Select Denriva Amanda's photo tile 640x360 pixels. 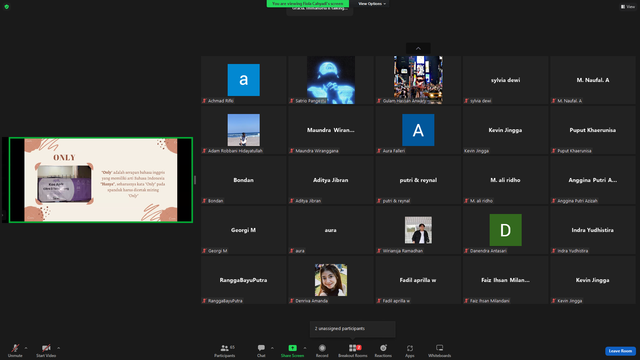(x=331, y=280)
